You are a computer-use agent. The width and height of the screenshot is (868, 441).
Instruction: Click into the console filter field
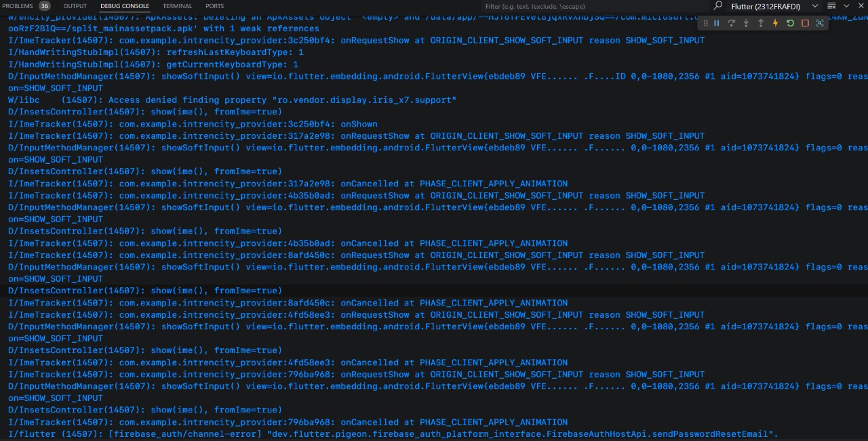[590, 6]
